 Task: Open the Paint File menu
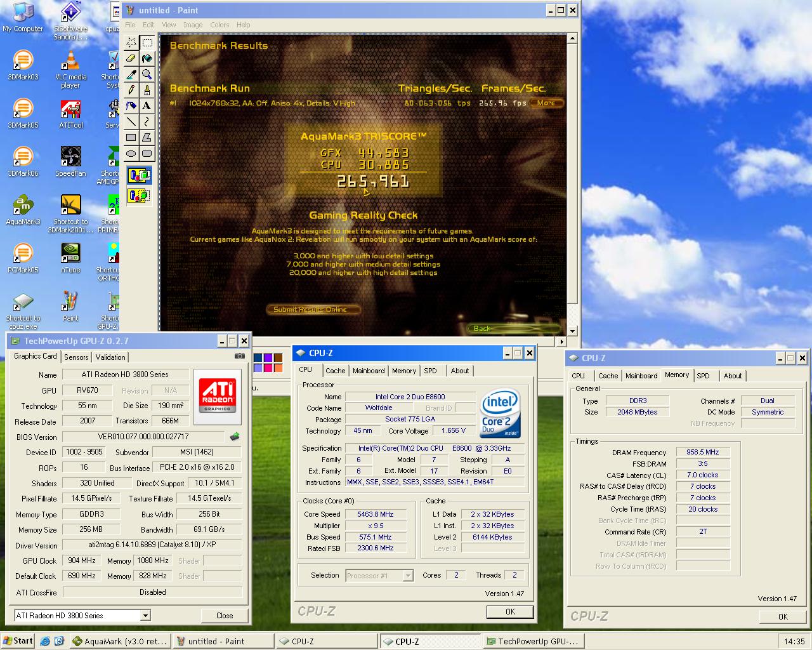pos(130,25)
